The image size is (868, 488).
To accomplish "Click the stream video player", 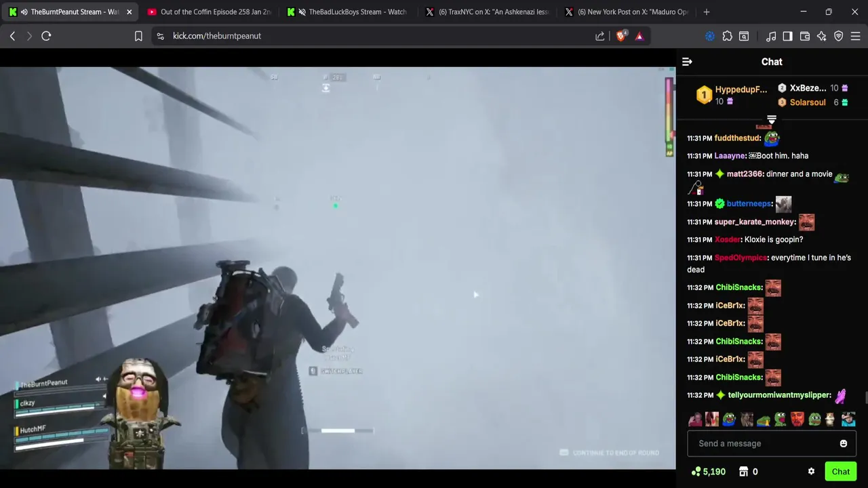I will click(338, 268).
